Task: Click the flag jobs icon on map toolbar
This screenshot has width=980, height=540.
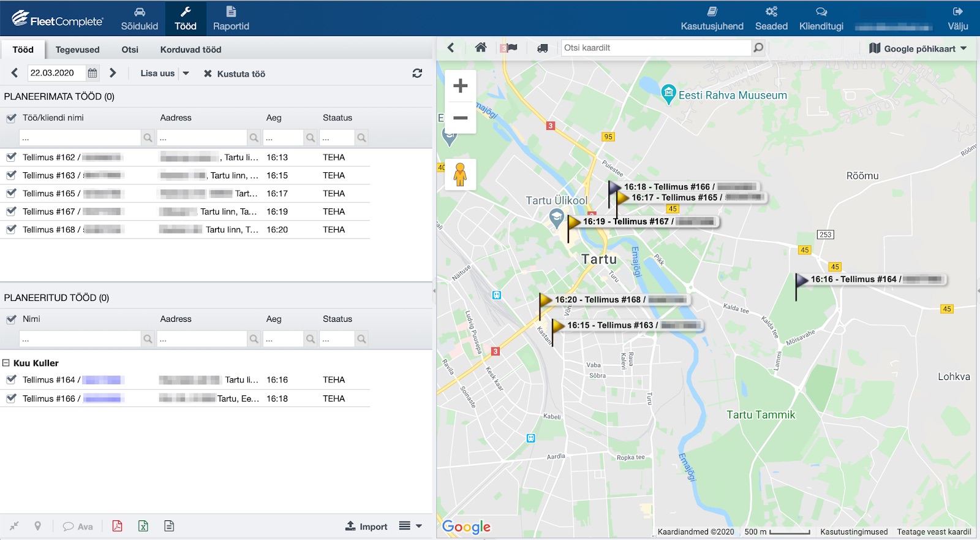Action: 510,48
